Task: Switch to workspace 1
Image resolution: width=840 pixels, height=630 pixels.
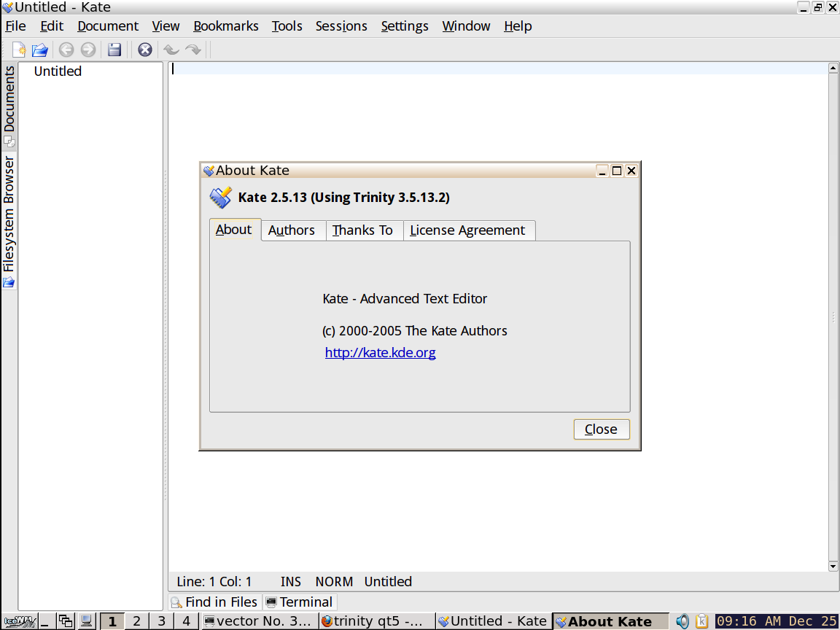Action: point(112,621)
